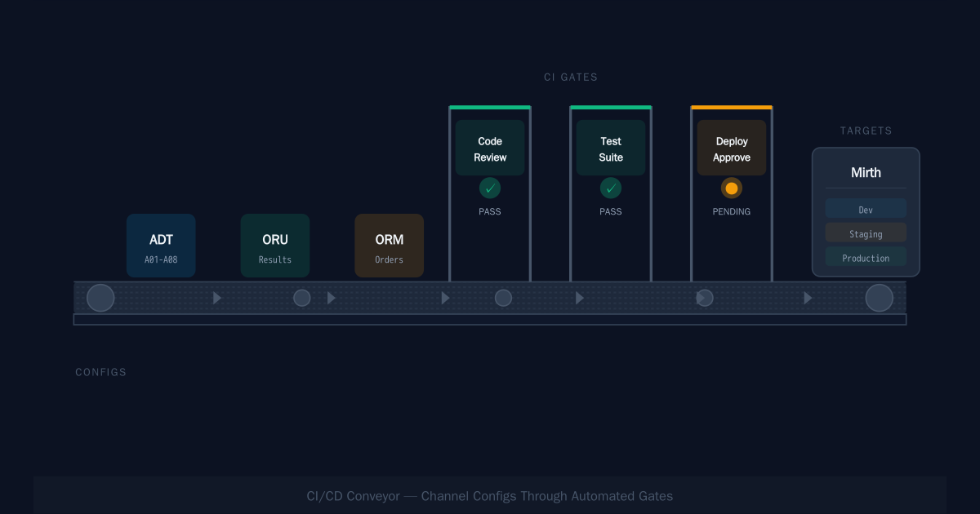Select the Dev target in Mirth
Screen dimensions: 980x514
coord(866,208)
